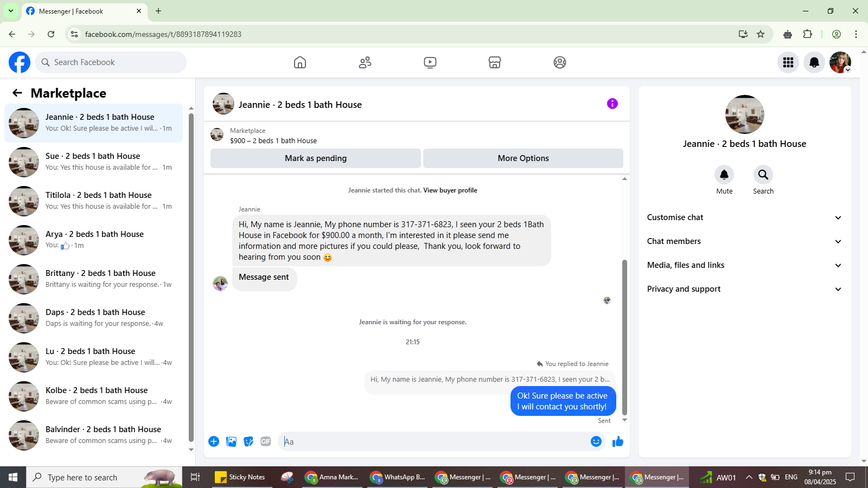Viewport: 868px width, 488px height.
Task: Open Chrome profile icon
Action: click(837, 34)
